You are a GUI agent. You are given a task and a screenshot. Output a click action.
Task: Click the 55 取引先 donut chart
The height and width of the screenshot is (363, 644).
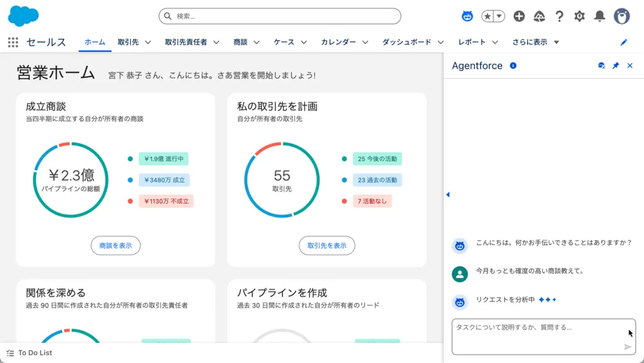(x=282, y=180)
